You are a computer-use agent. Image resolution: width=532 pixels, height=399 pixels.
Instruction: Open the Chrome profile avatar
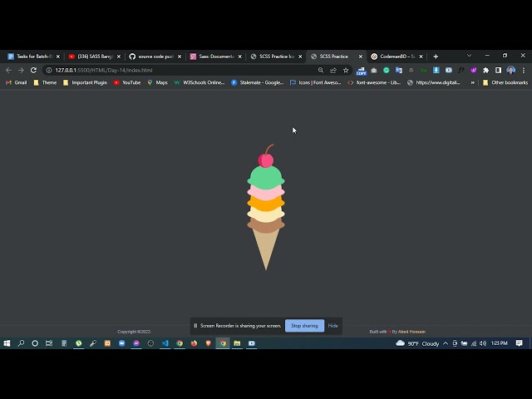tap(510, 70)
